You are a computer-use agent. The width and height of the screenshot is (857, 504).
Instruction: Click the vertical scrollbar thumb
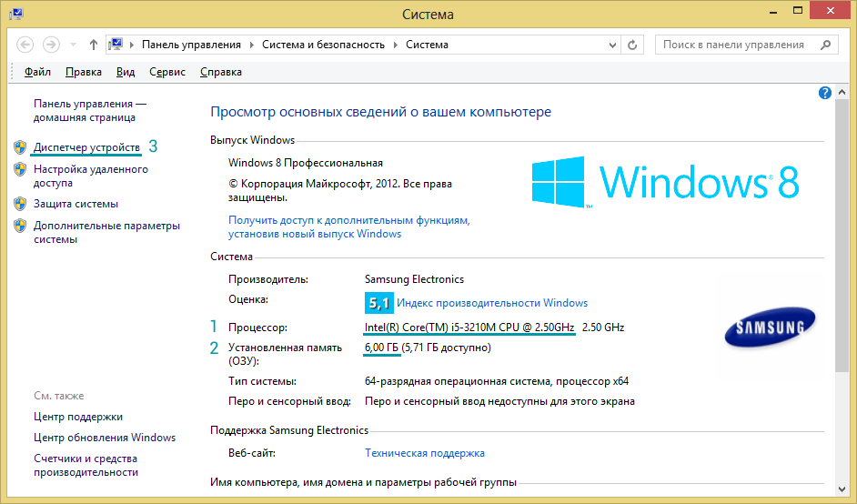(x=842, y=236)
